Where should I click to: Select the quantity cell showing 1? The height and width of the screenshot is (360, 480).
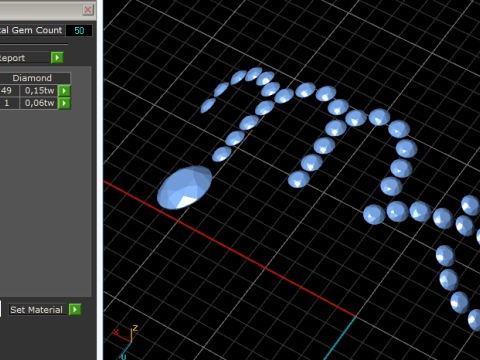point(9,103)
